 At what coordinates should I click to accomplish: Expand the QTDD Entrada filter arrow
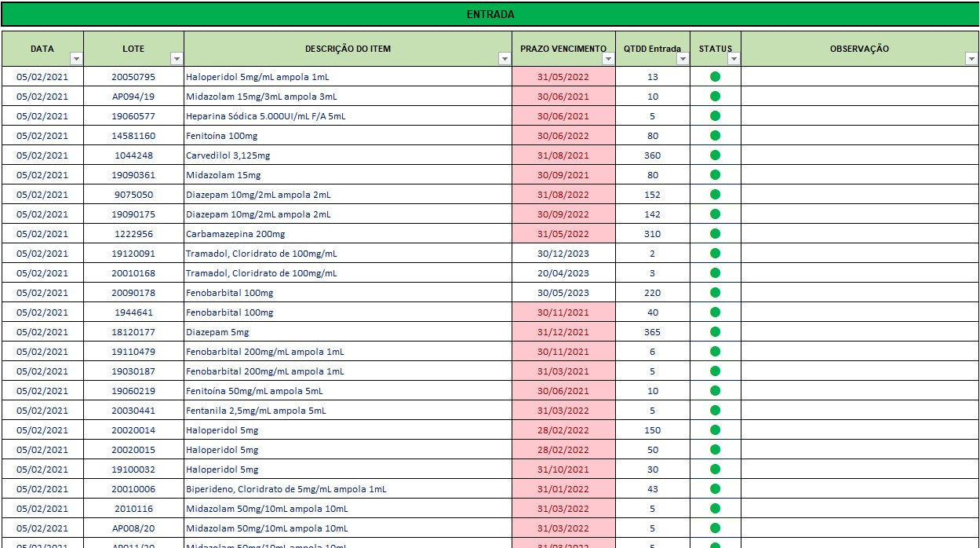[683, 59]
